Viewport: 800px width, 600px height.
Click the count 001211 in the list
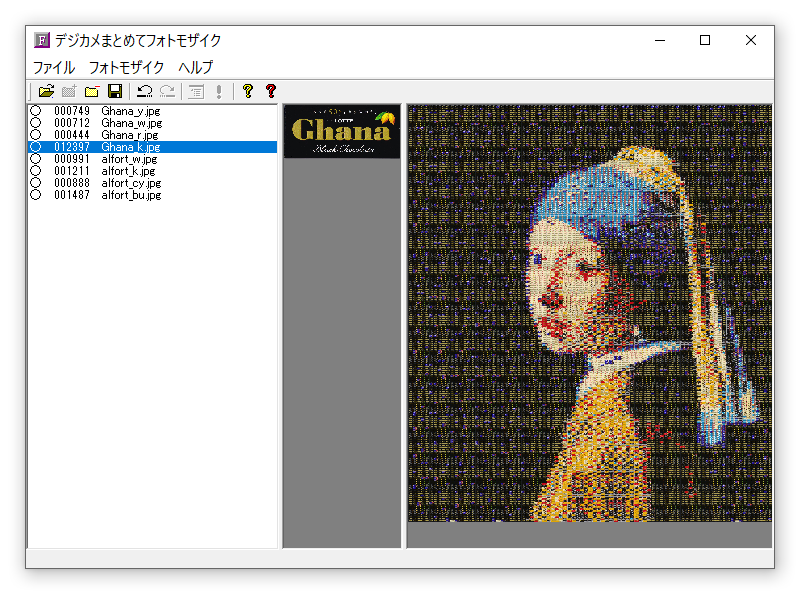[72, 171]
